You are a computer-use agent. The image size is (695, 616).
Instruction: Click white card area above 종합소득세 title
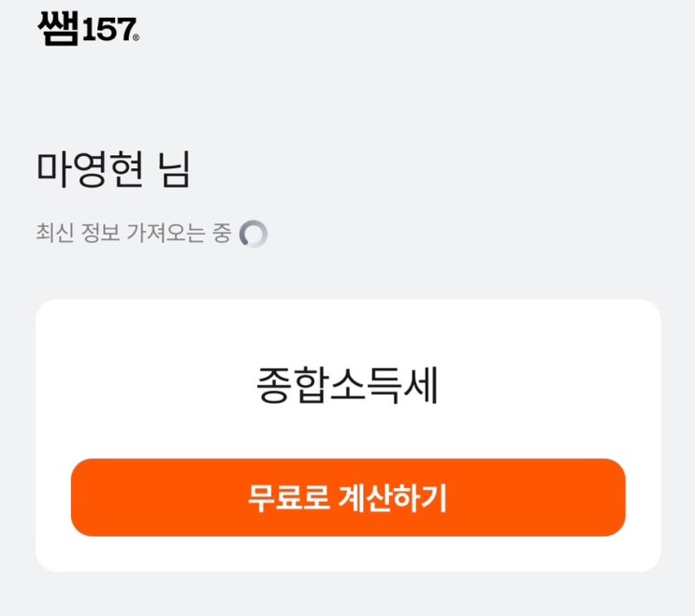click(x=347, y=327)
